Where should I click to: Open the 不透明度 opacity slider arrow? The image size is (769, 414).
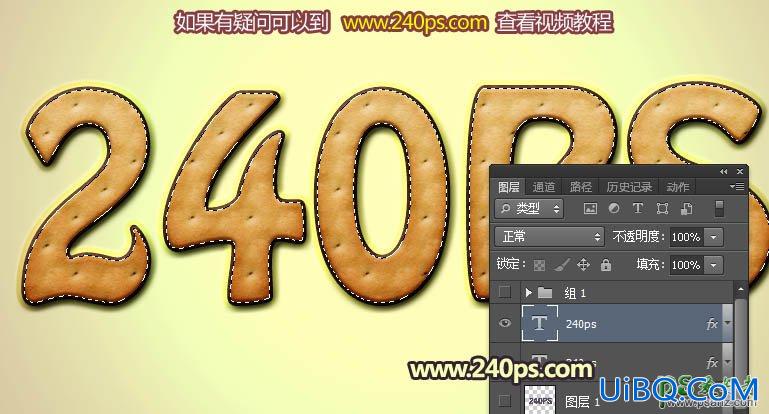click(714, 237)
